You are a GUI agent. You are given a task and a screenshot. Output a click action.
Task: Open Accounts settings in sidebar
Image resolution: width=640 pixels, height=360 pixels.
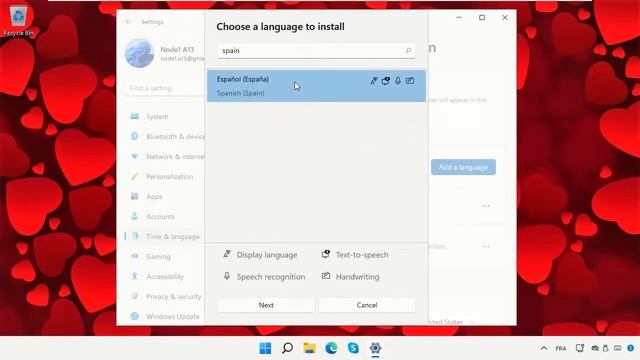pos(160,217)
